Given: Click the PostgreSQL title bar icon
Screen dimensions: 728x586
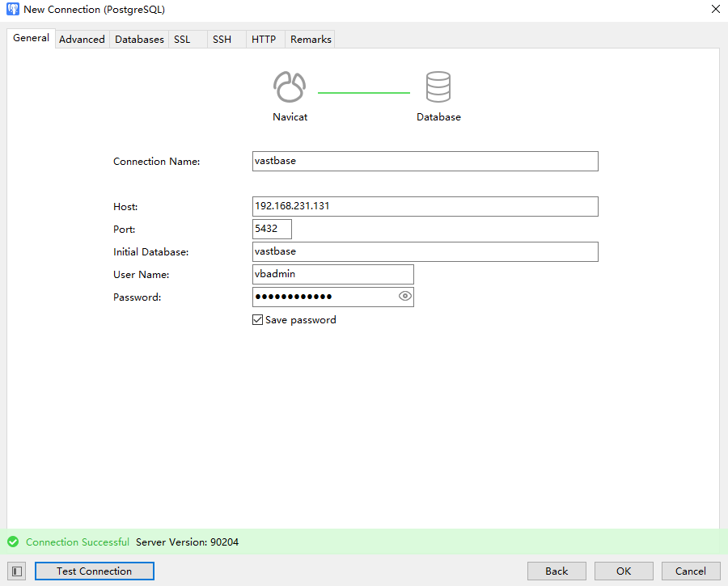Looking at the screenshot, I should [13, 9].
